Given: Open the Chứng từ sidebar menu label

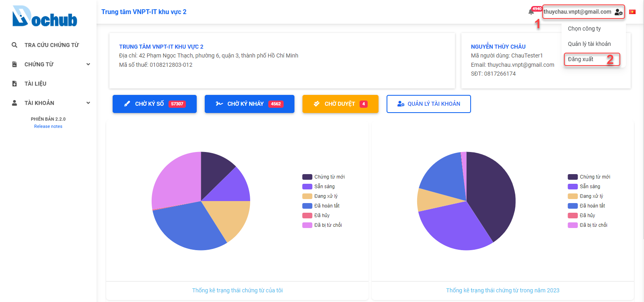Looking at the screenshot, I should click(39, 64).
